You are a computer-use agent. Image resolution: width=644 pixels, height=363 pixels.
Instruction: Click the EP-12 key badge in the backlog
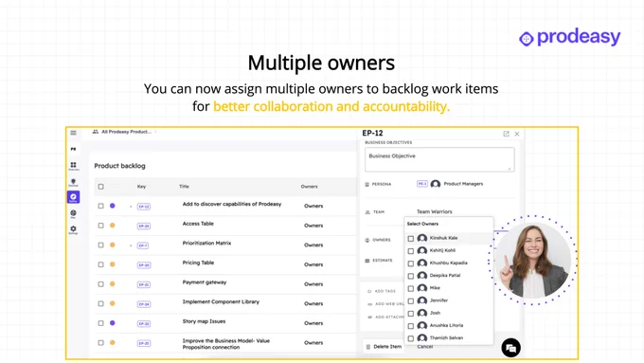pos(144,207)
